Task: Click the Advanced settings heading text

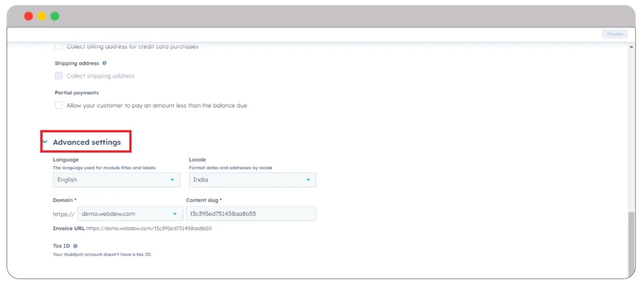Action: [87, 142]
